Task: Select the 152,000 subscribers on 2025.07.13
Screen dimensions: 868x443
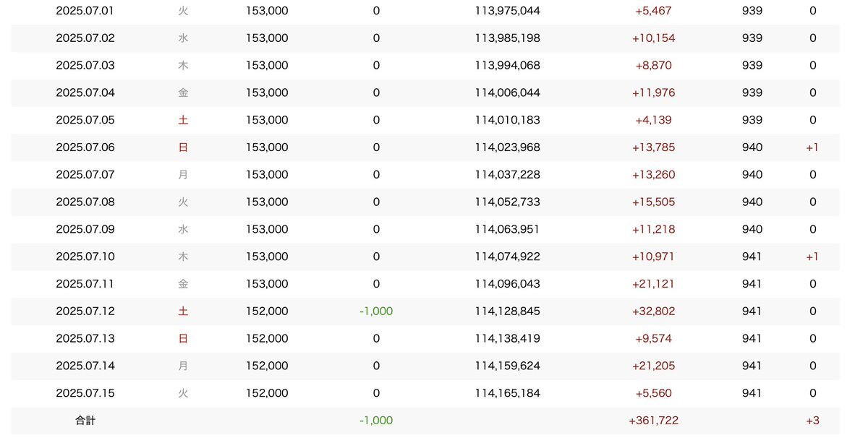Action: click(267, 339)
